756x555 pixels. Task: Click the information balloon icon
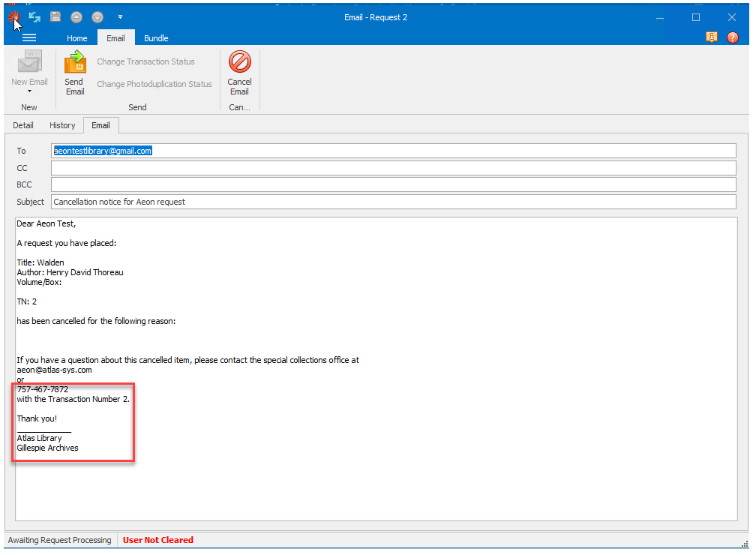click(712, 37)
